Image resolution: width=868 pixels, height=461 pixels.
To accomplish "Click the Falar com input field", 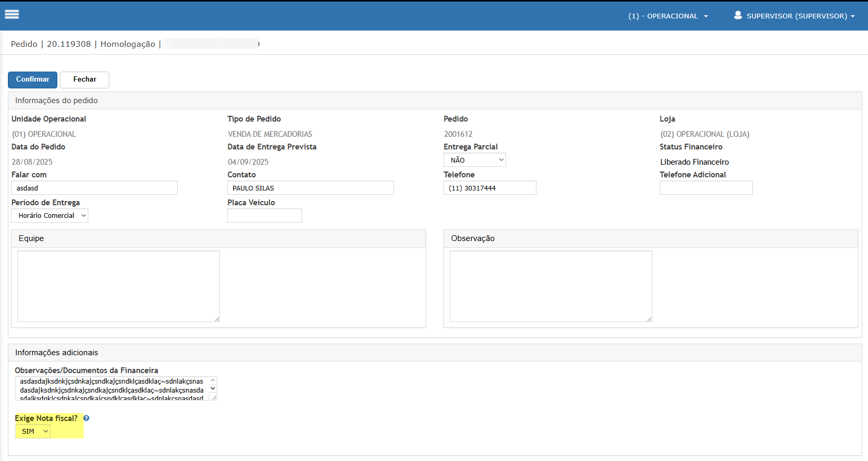I will (95, 188).
